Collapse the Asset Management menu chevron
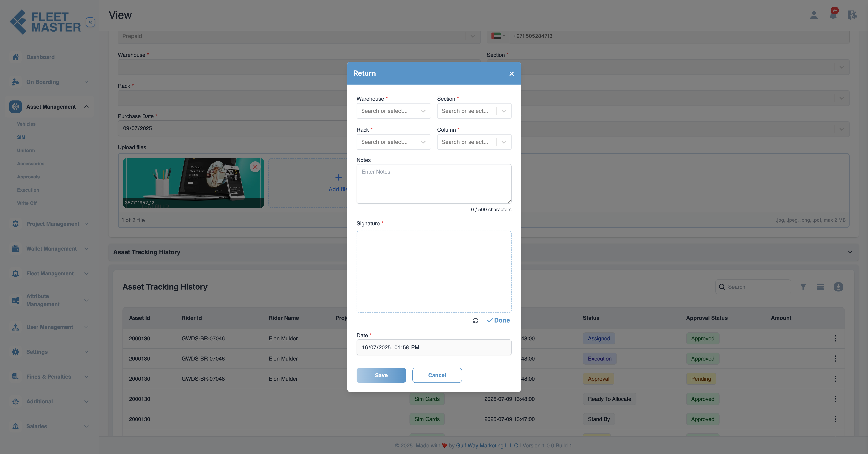868x454 pixels. pyautogui.click(x=86, y=107)
